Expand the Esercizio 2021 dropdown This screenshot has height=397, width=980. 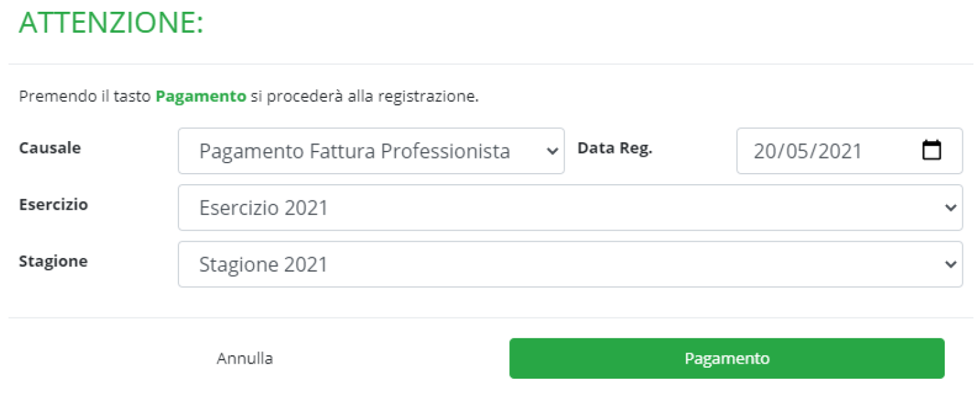click(x=569, y=208)
